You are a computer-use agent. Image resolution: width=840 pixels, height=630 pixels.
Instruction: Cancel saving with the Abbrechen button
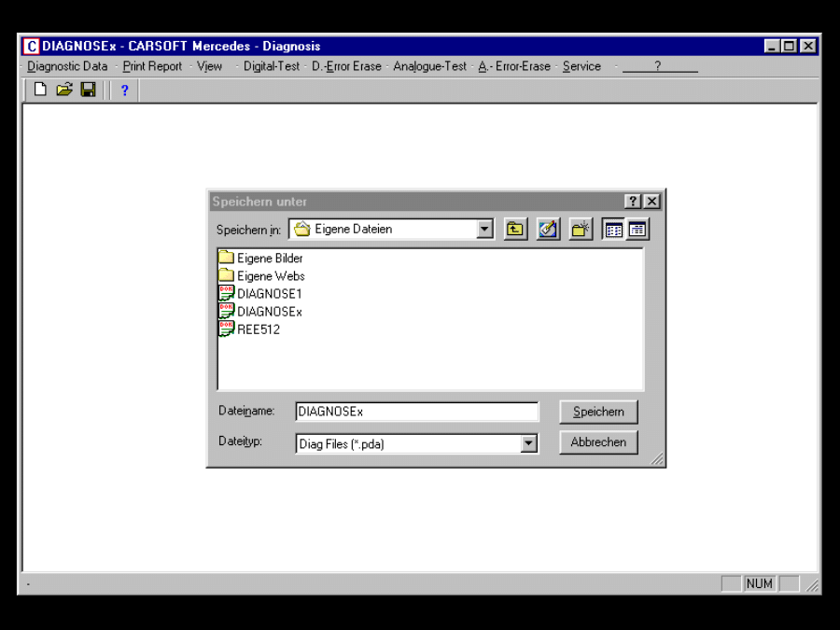[x=597, y=442]
